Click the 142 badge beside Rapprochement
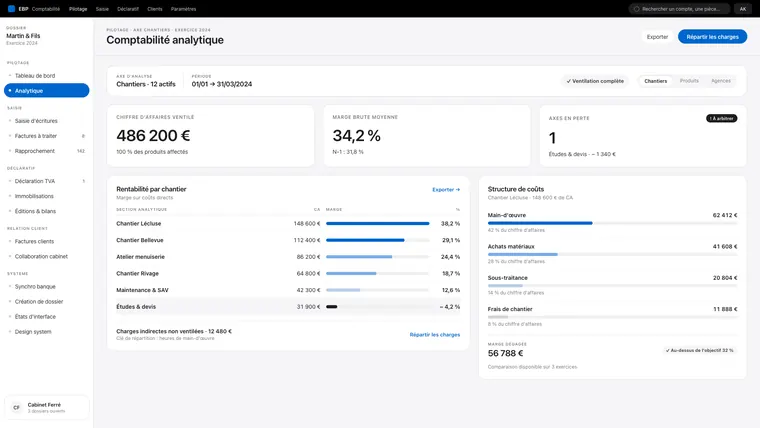The image size is (760, 428). click(x=81, y=151)
